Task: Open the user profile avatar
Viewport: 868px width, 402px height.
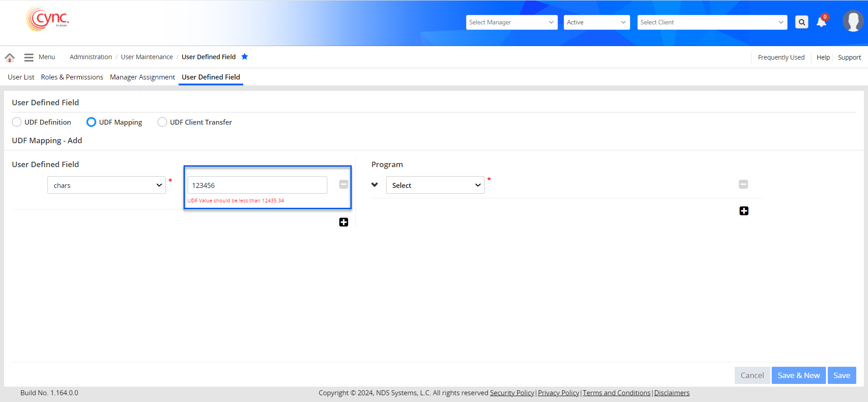Action: [x=853, y=21]
